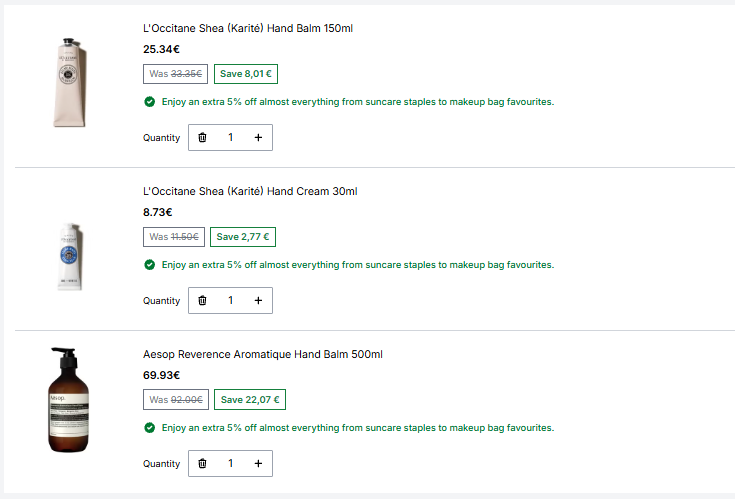The image size is (735, 499).
Task: Open L'Occitane Shea Hand Balm 150ml product link
Action: pos(248,28)
